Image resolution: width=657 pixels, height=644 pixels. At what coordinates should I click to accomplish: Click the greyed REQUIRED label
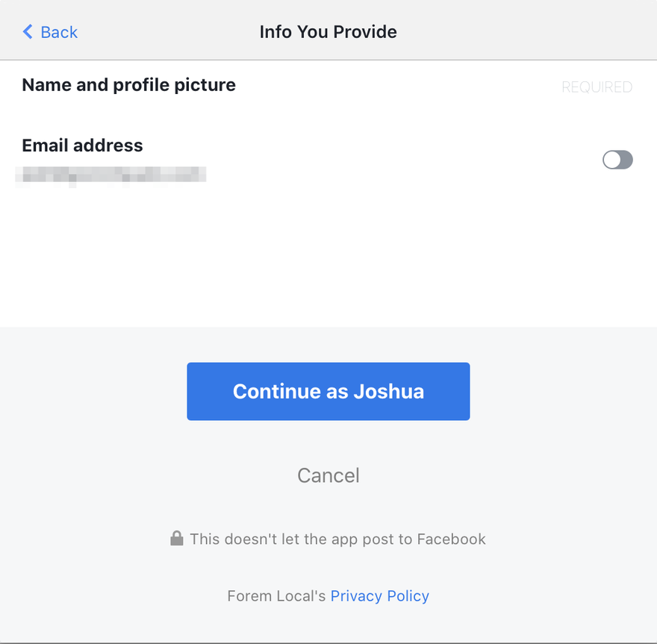pos(597,87)
